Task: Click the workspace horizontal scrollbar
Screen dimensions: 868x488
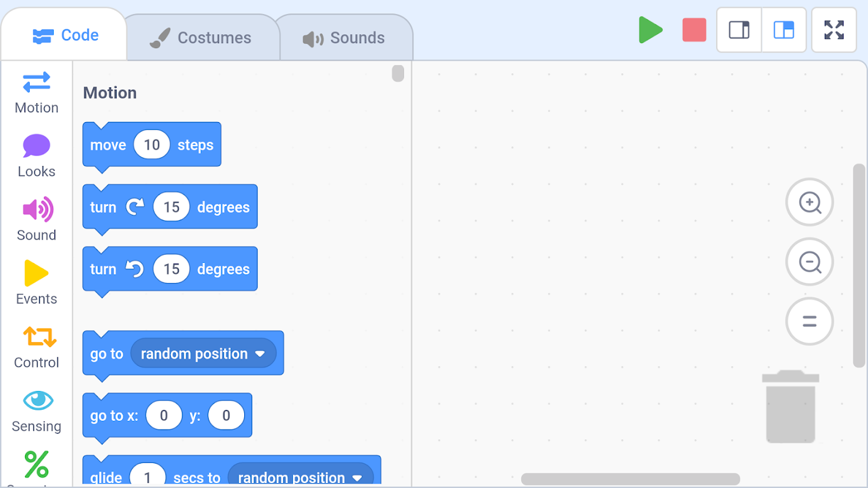Action: (631, 479)
